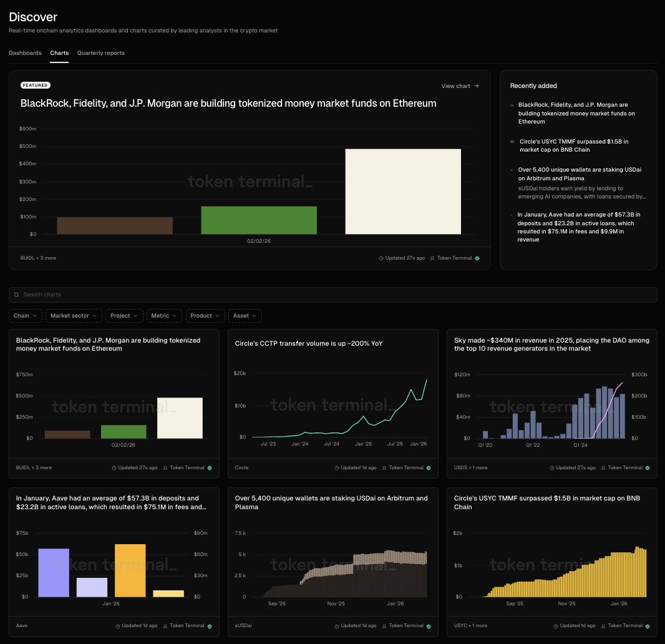Click the verified badge on the Aave card
This screenshot has width=665, height=644.
(x=210, y=625)
